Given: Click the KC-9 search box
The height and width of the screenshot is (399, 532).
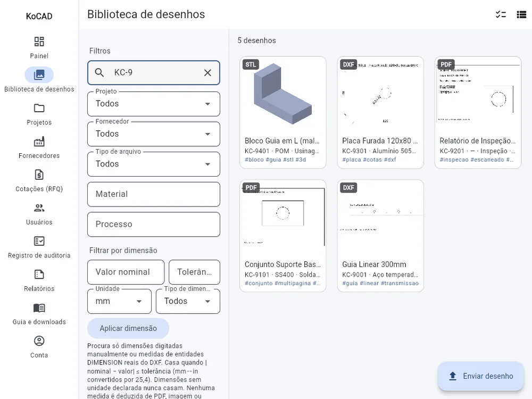Looking at the screenshot, I should point(154,72).
